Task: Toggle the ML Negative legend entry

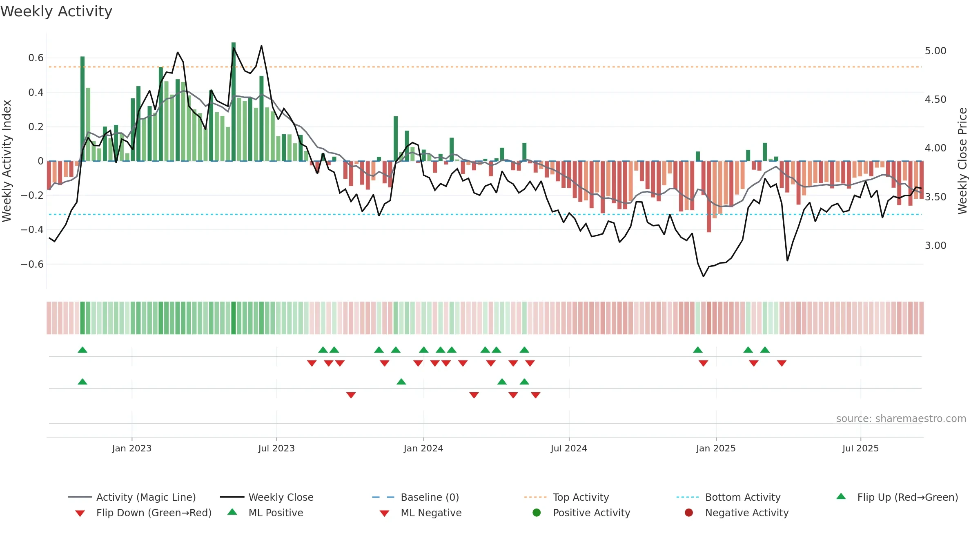Action: tap(421, 513)
